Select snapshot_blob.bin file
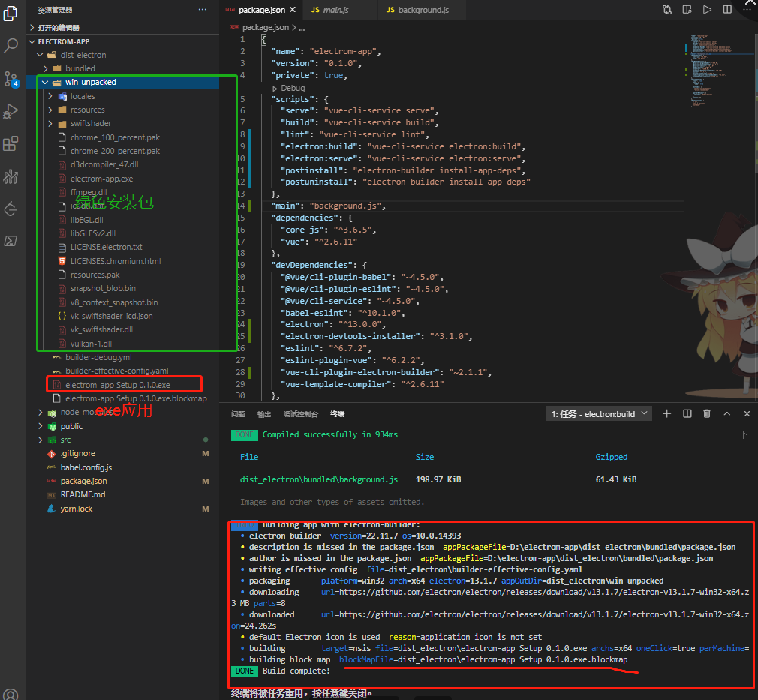 123,289
